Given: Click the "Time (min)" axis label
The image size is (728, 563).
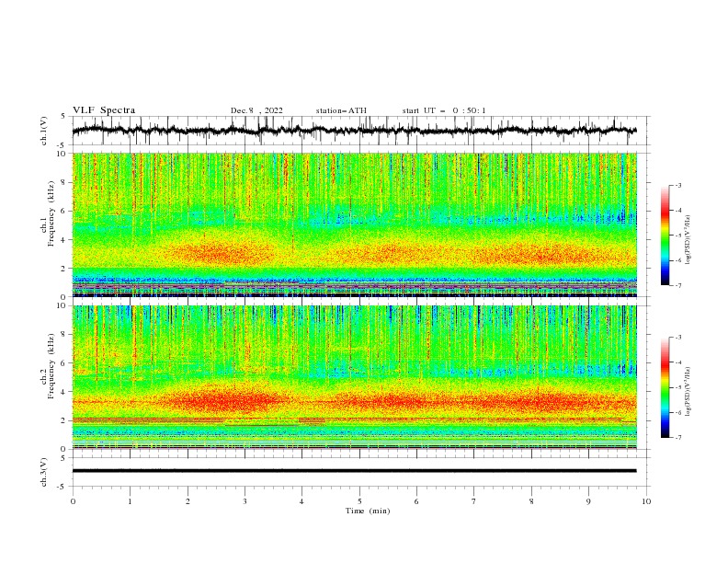Looking at the screenshot, I should (x=368, y=511).
